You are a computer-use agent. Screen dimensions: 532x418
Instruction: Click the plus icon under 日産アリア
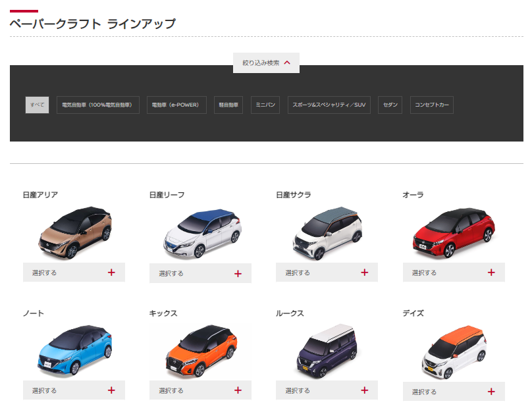click(111, 273)
